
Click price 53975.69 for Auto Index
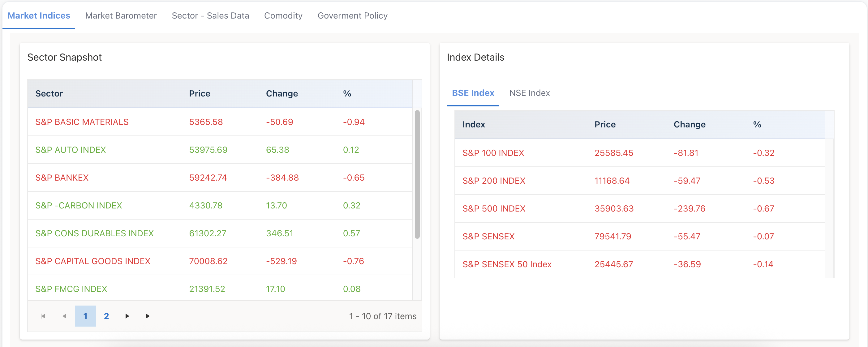pos(208,150)
